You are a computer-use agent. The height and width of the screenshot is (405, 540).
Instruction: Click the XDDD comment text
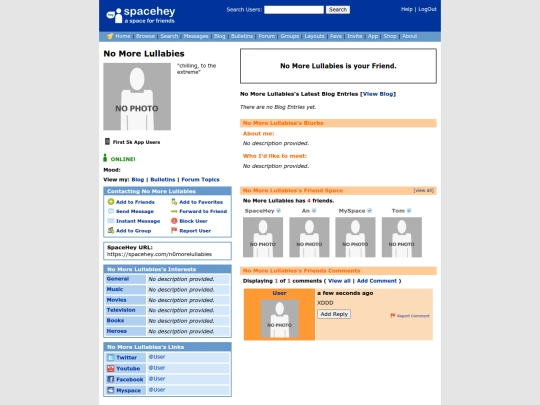325,303
